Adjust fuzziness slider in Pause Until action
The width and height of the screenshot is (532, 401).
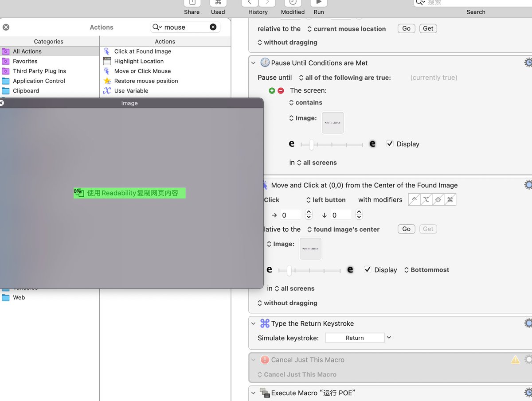pos(331,144)
